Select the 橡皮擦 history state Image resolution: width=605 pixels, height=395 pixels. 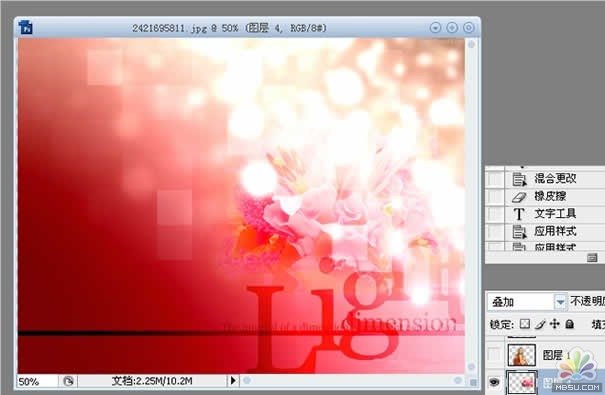point(550,196)
